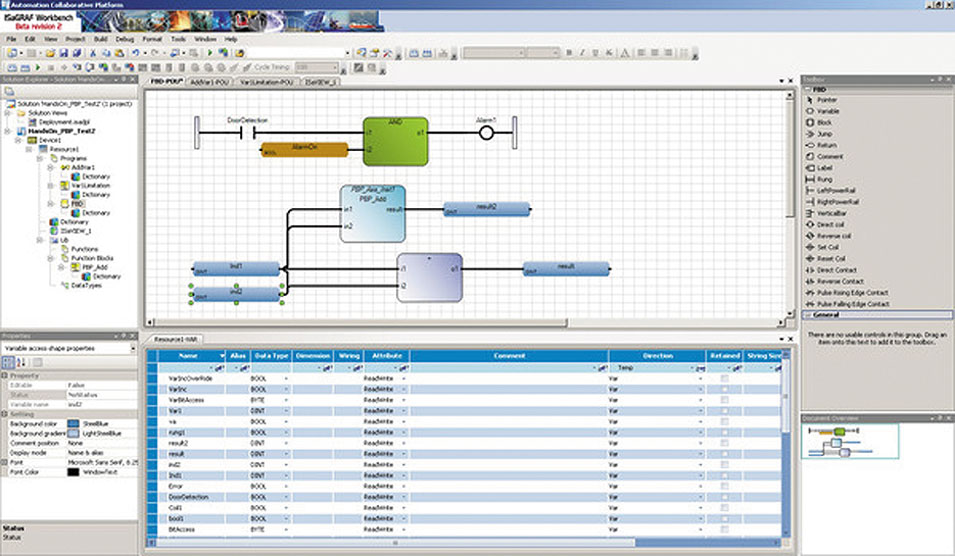The height and width of the screenshot is (556, 955).
Task: Select the Pulse Rising Edge Contact tool
Action: click(852, 292)
